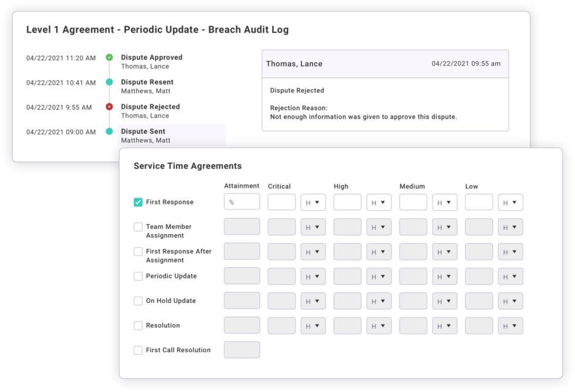This screenshot has width=575, height=392.
Task: Select the highlighted Dispute Sent log entry
Action: tap(171, 136)
